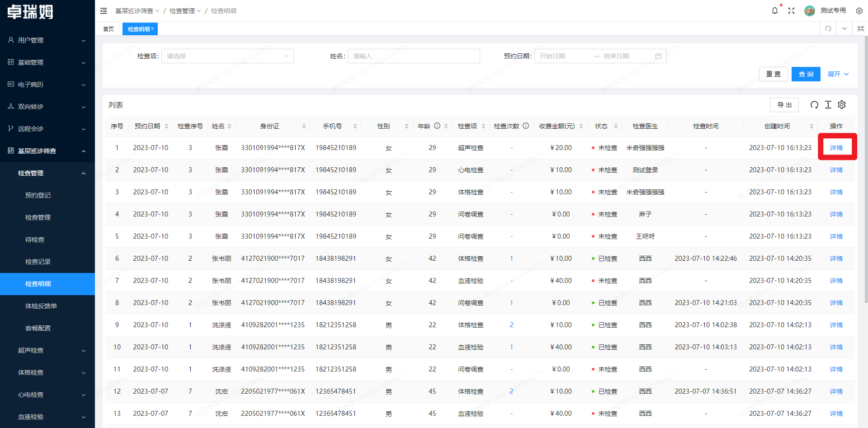Click the 导出 button
This screenshot has height=428, width=868.
coord(784,105)
